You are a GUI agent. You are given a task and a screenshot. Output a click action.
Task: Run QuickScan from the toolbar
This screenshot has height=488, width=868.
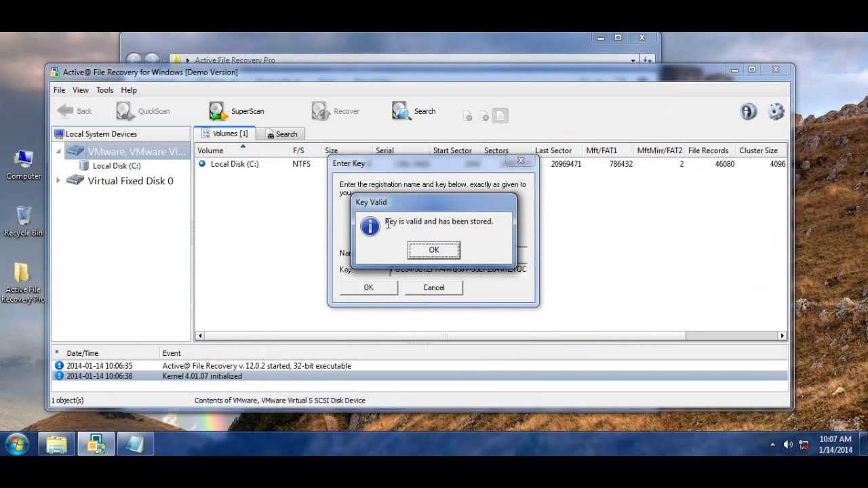point(143,111)
